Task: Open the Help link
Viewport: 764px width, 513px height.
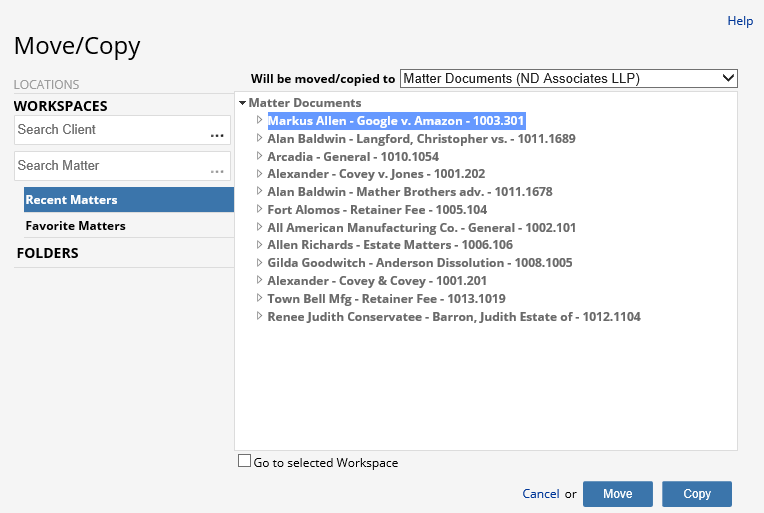Action: 740,21
